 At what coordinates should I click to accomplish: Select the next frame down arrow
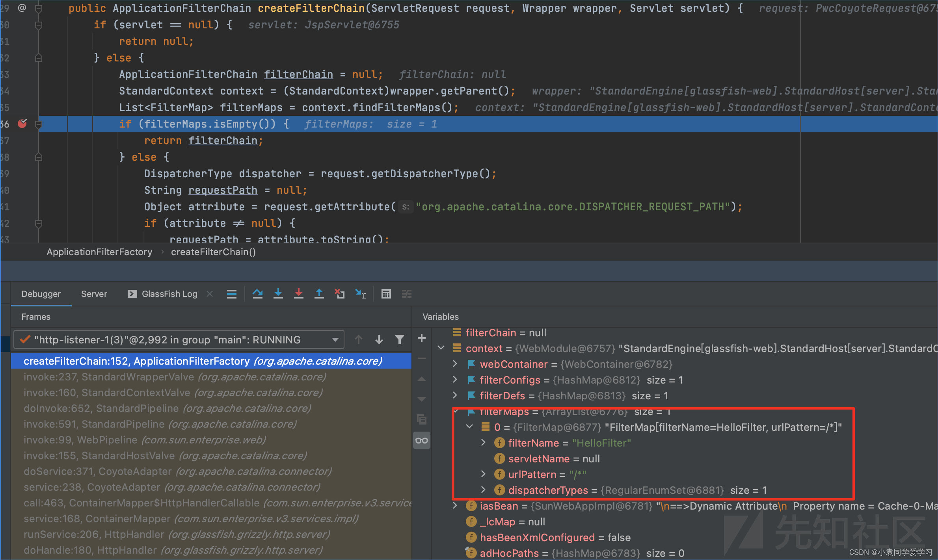coord(379,339)
